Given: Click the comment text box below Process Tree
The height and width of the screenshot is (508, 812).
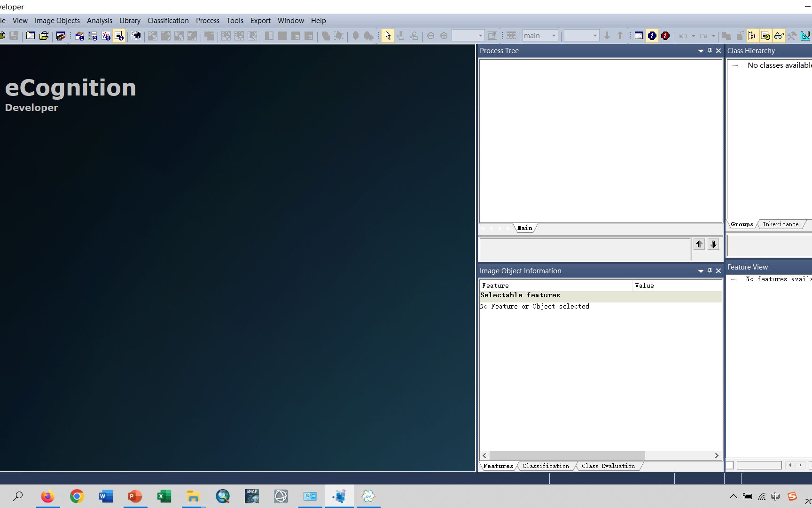Looking at the screenshot, I should pos(585,249).
